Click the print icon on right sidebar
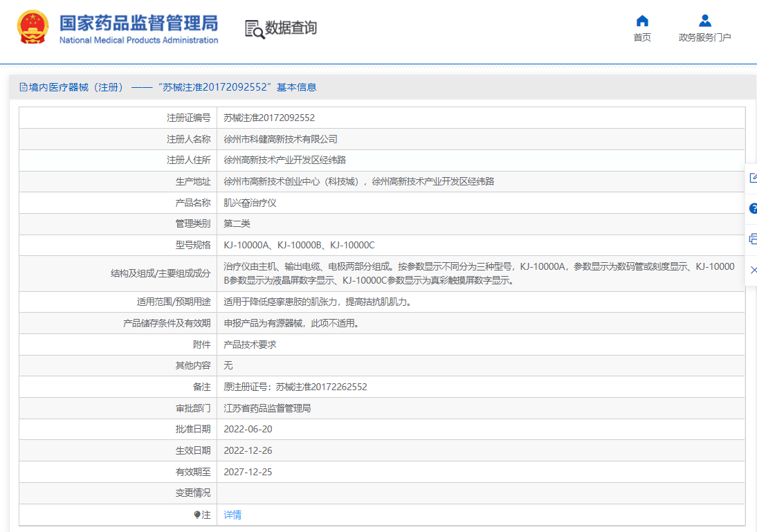757x532 pixels. (753, 239)
